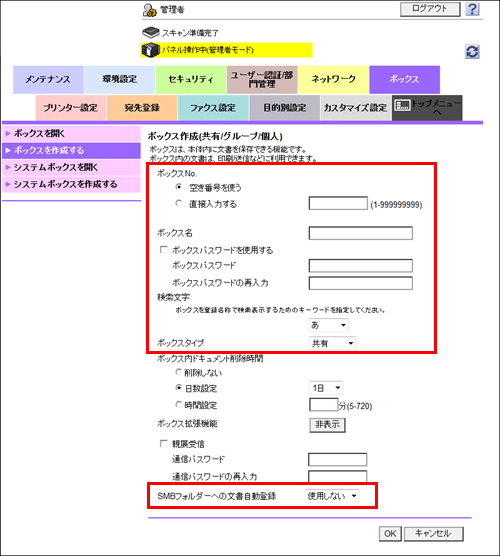Select 空き番号を使う radio button
This screenshot has width=500, height=556.
coord(179,187)
